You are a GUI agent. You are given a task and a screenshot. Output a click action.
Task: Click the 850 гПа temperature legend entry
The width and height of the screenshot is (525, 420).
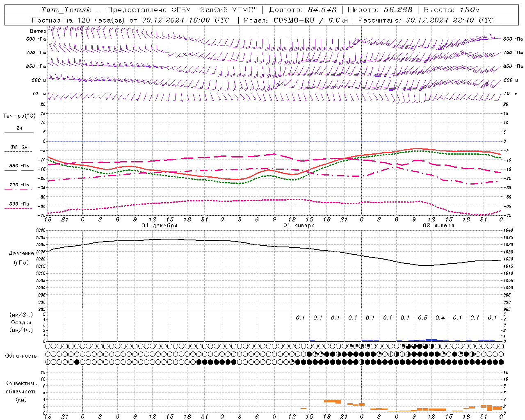click(x=19, y=166)
